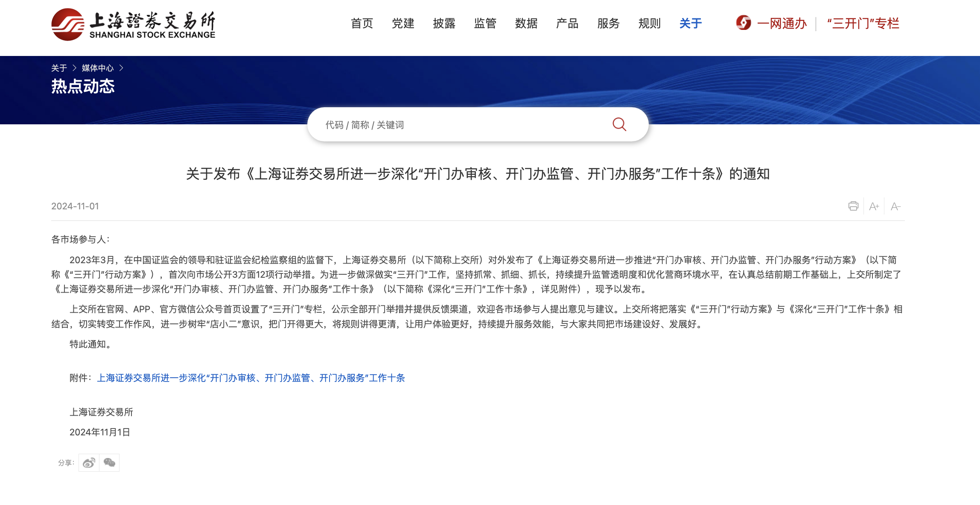Open the “三开门”专栏 link

tap(863, 23)
